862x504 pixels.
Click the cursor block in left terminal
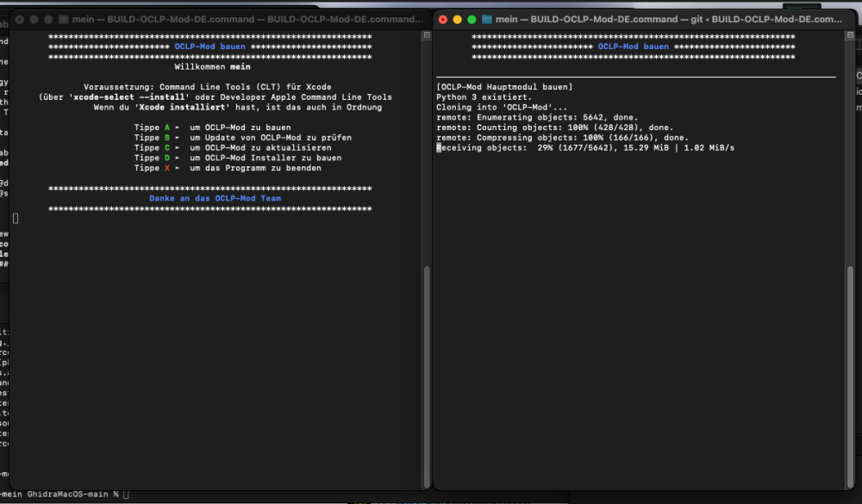point(16,219)
